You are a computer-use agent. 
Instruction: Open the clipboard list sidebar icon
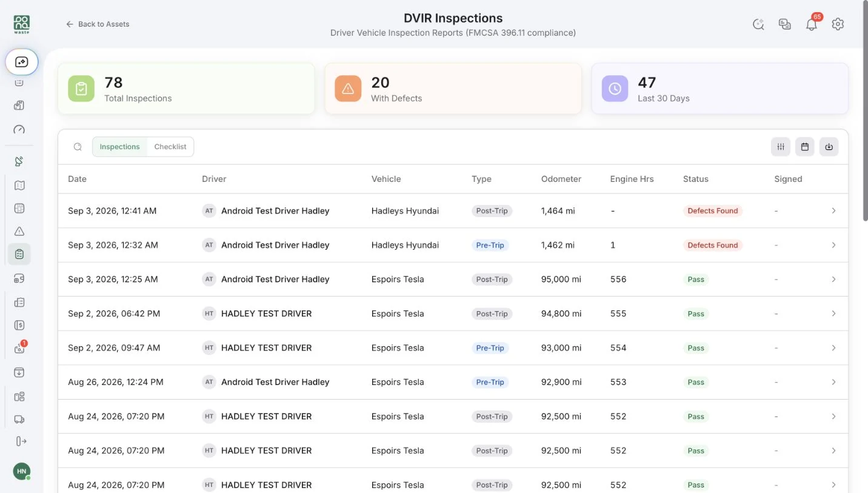click(x=19, y=301)
